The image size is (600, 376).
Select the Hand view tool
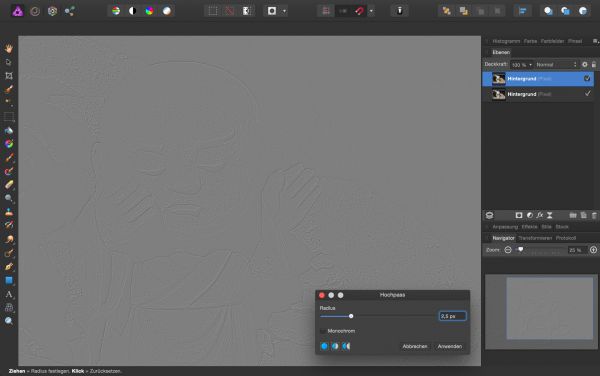[9, 48]
